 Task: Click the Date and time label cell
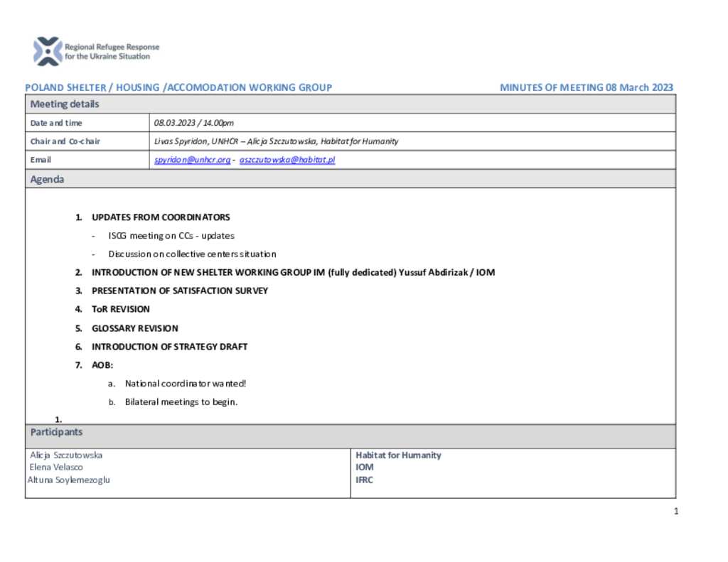[x=87, y=123]
